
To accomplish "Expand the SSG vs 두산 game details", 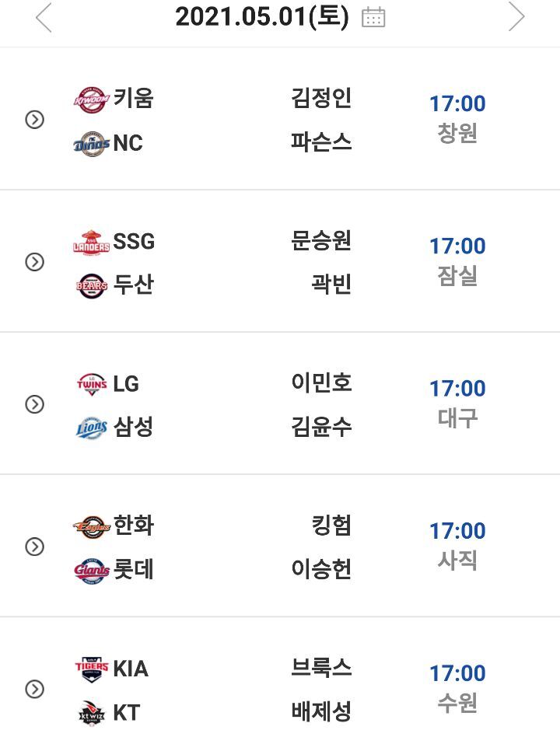I will pyautogui.click(x=35, y=262).
